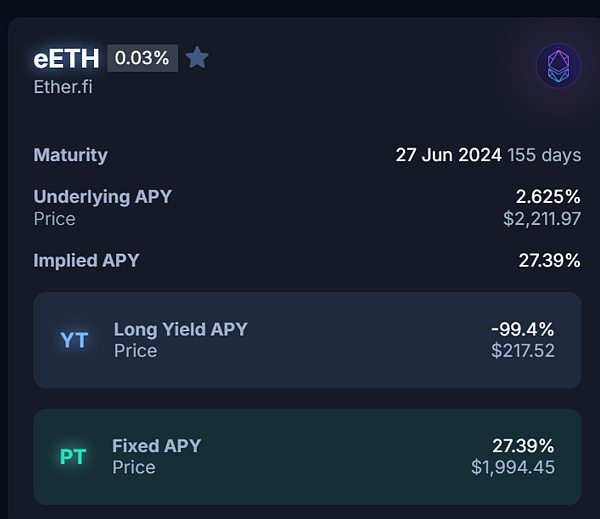This screenshot has height=519, width=600.
Task: Click the Implied APY label
Action: pos(86,260)
